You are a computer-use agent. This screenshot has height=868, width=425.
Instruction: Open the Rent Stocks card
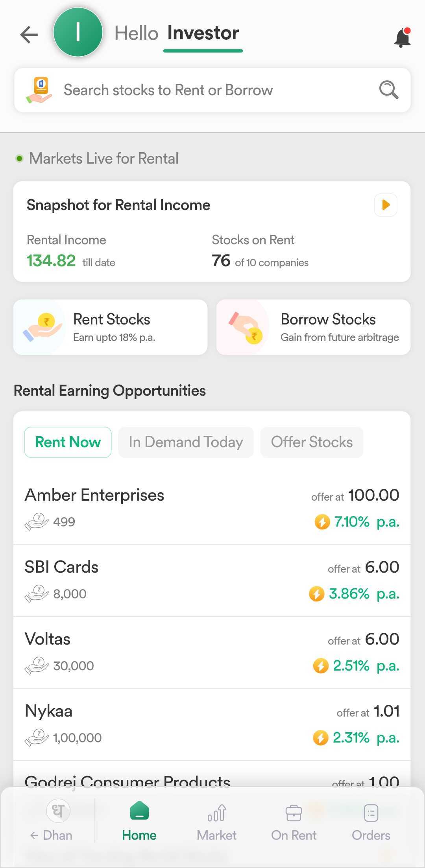point(111,327)
